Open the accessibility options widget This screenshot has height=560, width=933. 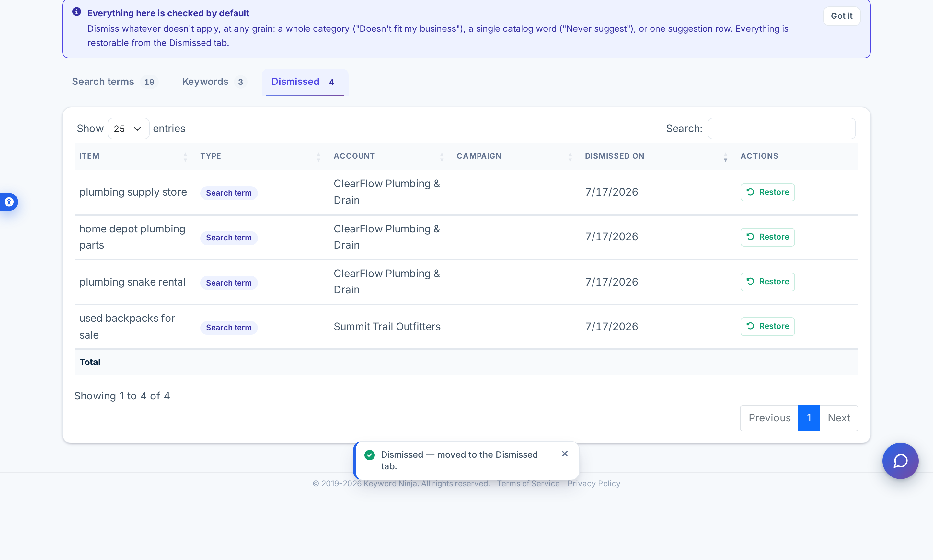pos(9,202)
